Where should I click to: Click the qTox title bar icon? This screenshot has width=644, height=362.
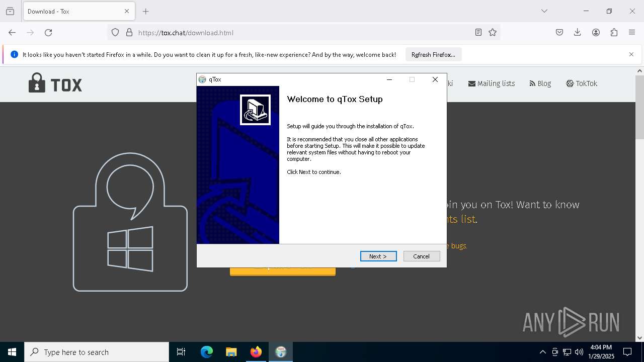(202, 79)
